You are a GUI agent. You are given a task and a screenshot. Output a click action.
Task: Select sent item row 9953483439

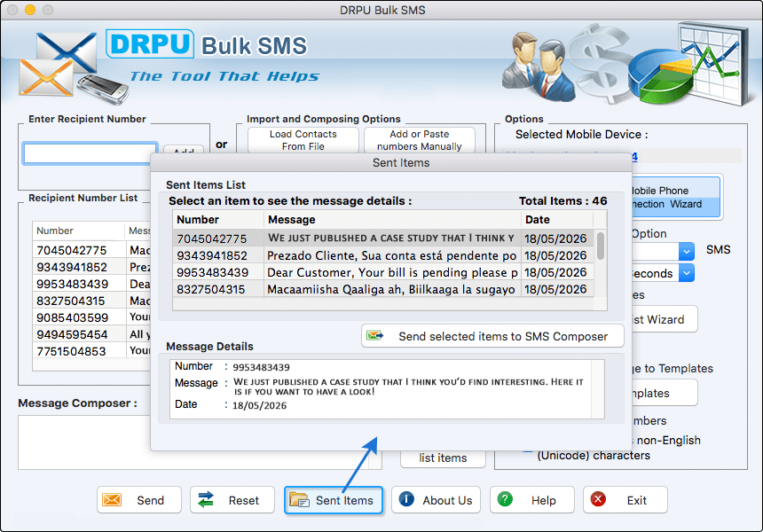pyautogui.click(x=383, y=272)
